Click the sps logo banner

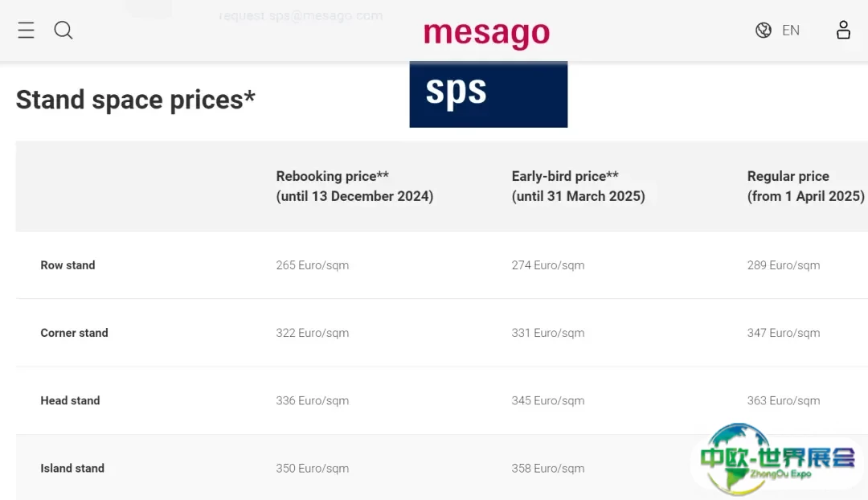488,93
